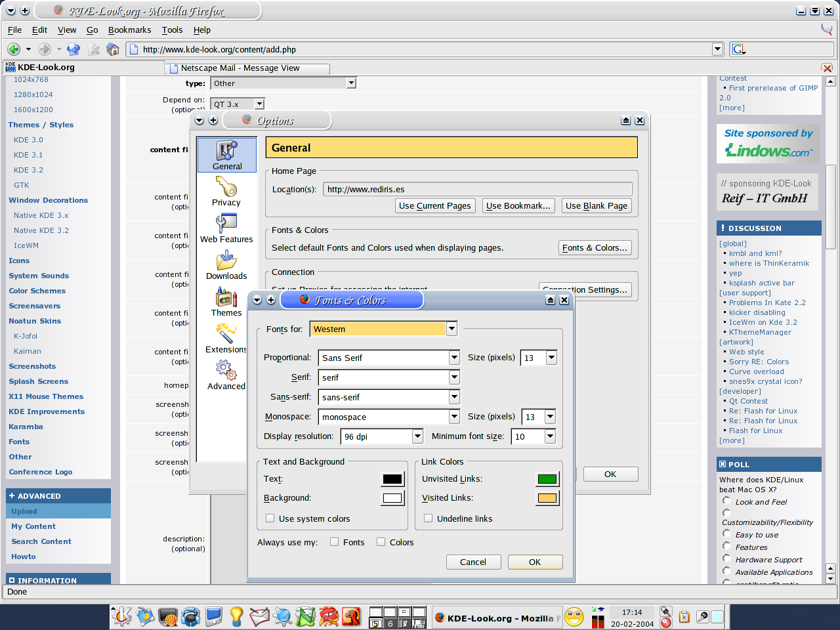840x630 pixels.
Task: Enable Use system colors checkbox
Action: (270, 518)
